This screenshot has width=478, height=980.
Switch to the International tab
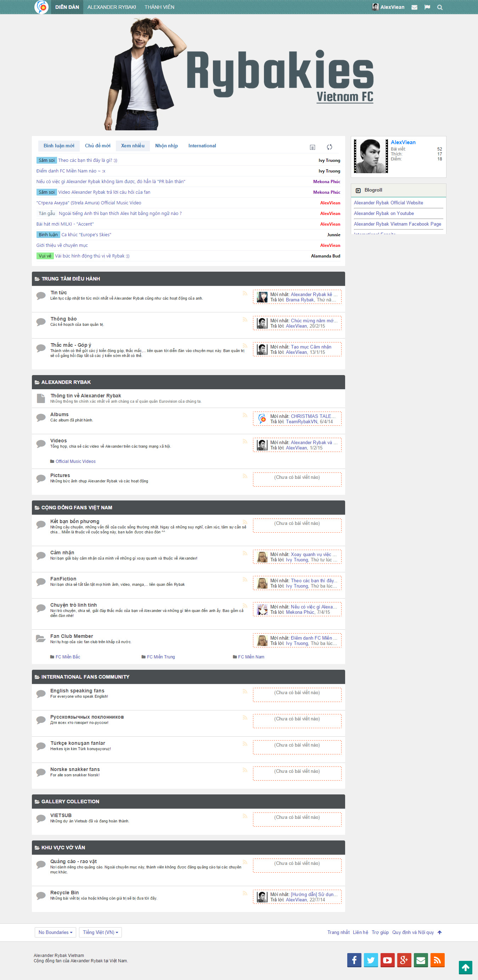coord(202,146)
